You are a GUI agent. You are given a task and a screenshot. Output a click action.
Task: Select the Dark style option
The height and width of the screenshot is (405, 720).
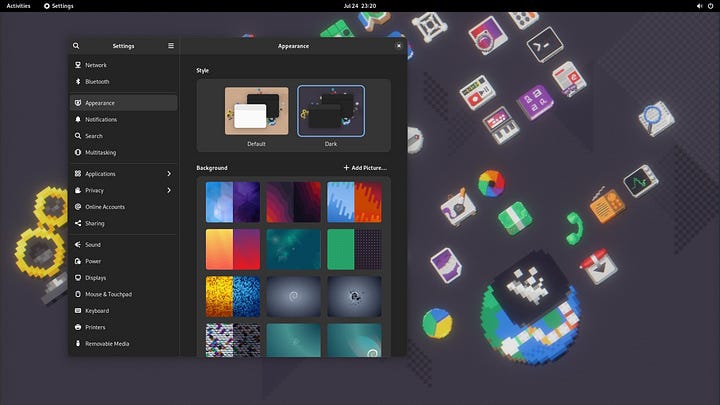[331, 111]
